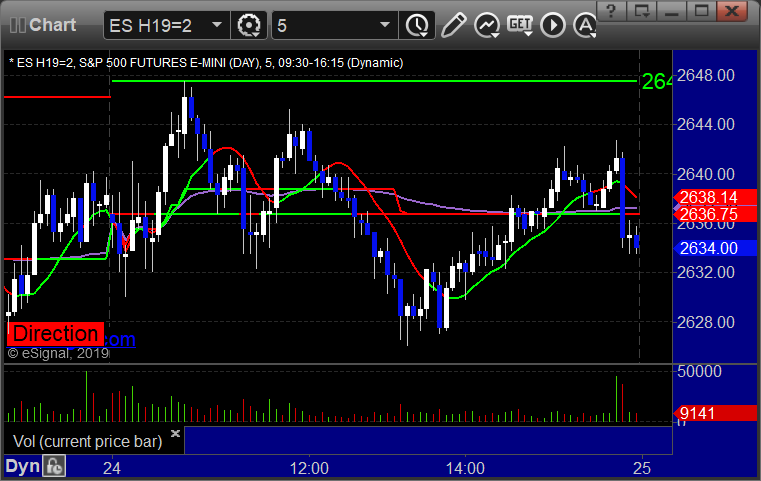Screen dimensions: 761x481
Task: Click the Chart window title label
Action: point(52,25)
